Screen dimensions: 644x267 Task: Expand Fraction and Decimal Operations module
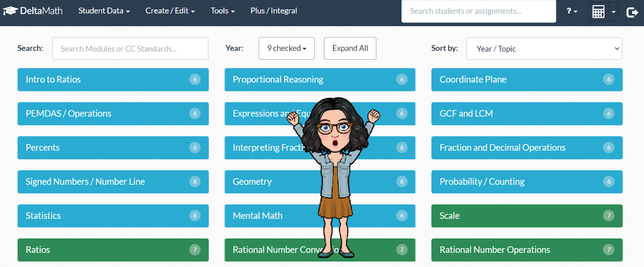(x=527, y=148)
